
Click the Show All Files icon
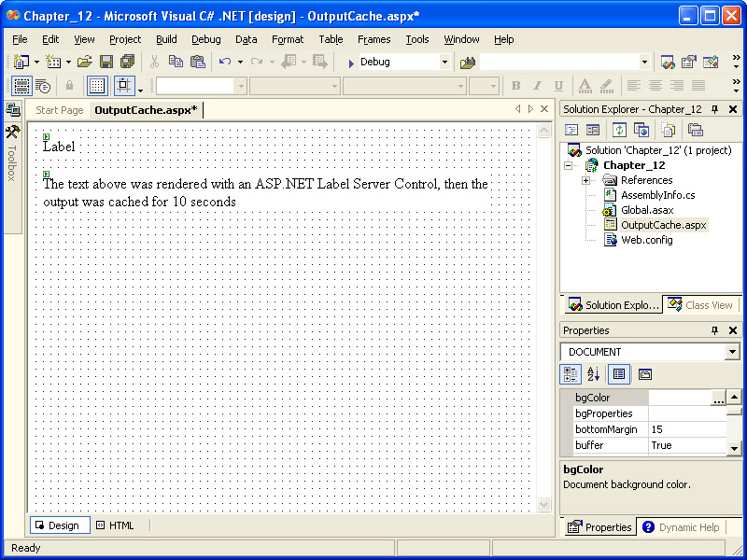click(668, 130)
